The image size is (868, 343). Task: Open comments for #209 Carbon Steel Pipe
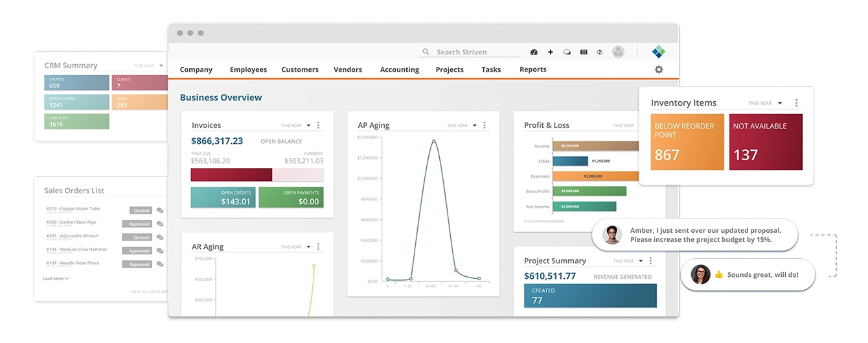point(160,224)
